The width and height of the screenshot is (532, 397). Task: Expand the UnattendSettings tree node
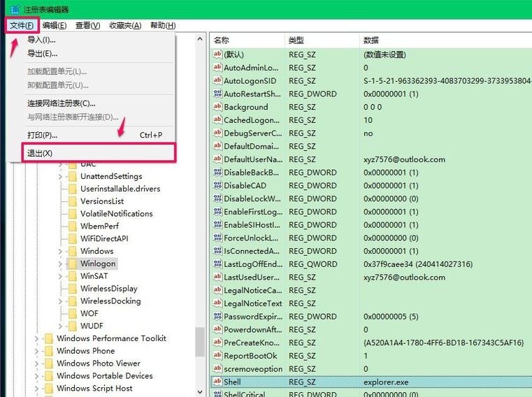tap(60, 176)
